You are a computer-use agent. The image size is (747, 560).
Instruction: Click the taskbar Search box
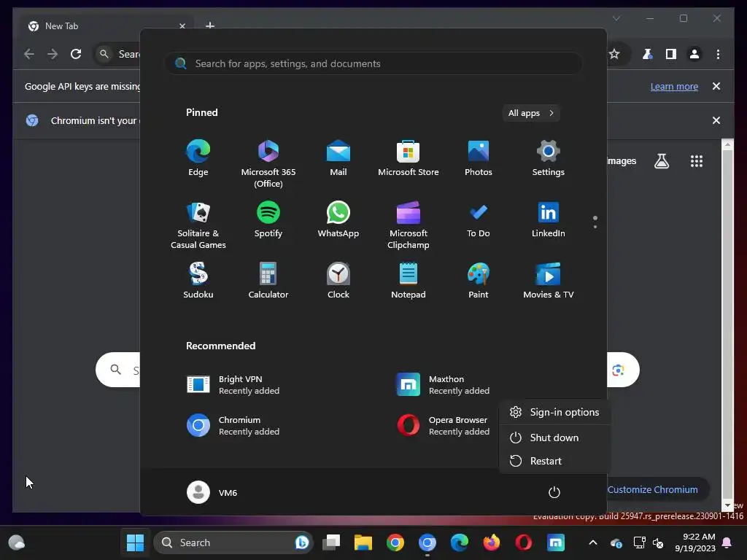[233, 542]
